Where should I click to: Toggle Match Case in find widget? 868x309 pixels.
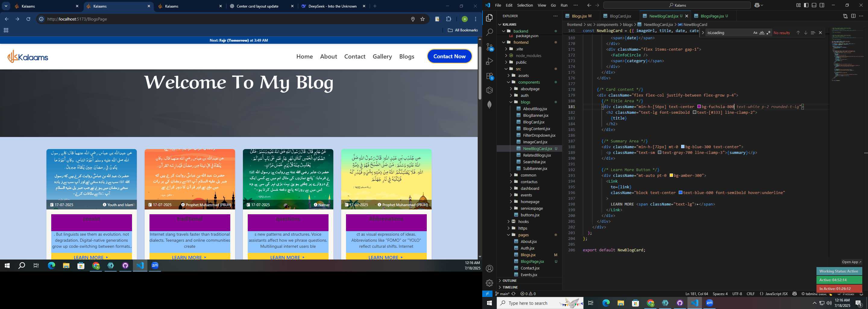pyautogui.click(x=755, y=33)
